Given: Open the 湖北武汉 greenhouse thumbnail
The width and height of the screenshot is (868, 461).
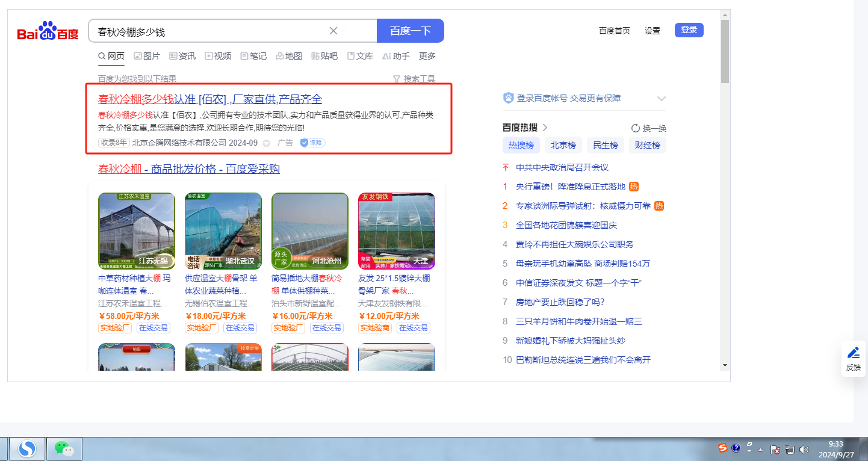Looking at the screenshot, I should [x=223, y=230].
